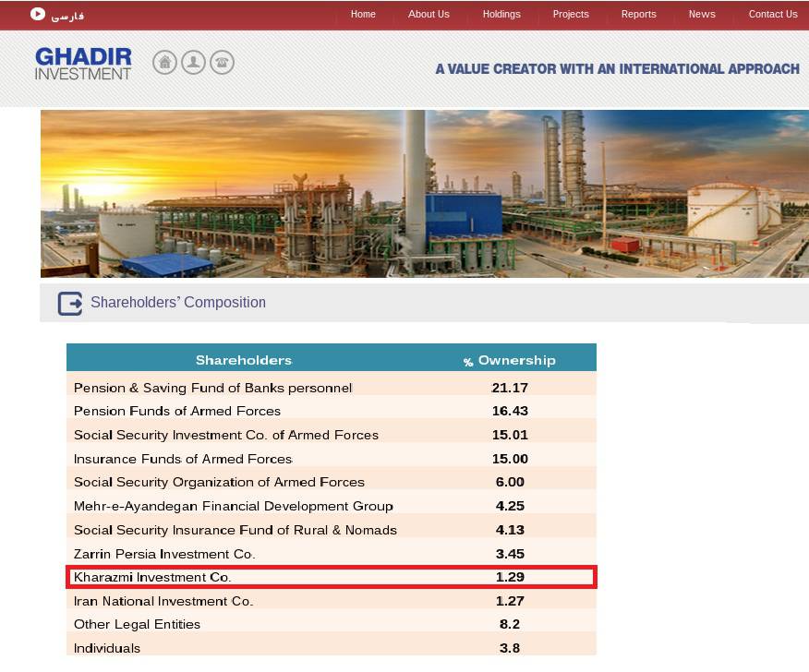Click the Shareholders column header
The width and height of the screenshot is (809, 672).
[x=244, y=360]
